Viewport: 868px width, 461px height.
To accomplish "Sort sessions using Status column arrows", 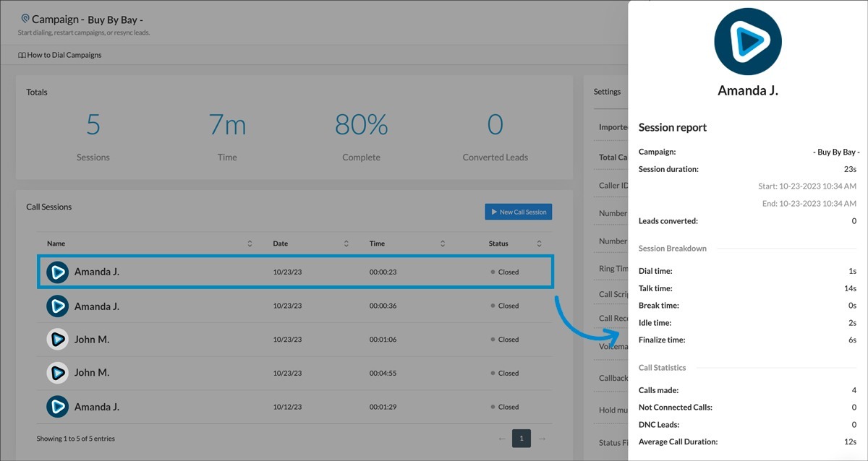I will [x=539, y=244].
